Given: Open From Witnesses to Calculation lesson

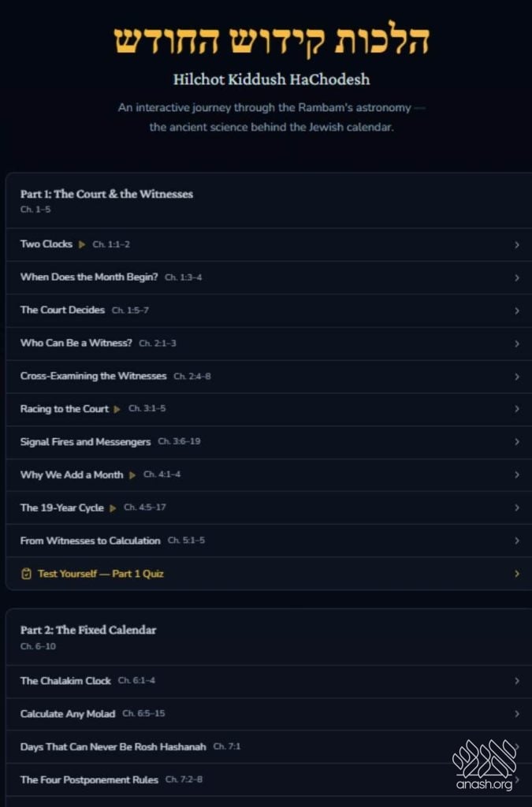Looking at the screenshot, I should (x=91, y=541).
